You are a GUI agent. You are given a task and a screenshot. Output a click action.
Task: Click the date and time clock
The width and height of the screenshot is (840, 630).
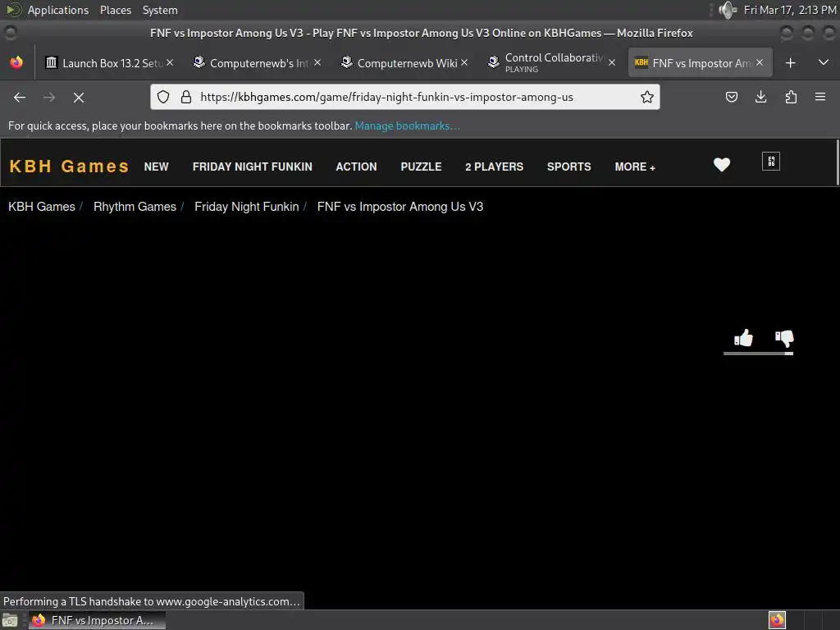click(790, 10)
